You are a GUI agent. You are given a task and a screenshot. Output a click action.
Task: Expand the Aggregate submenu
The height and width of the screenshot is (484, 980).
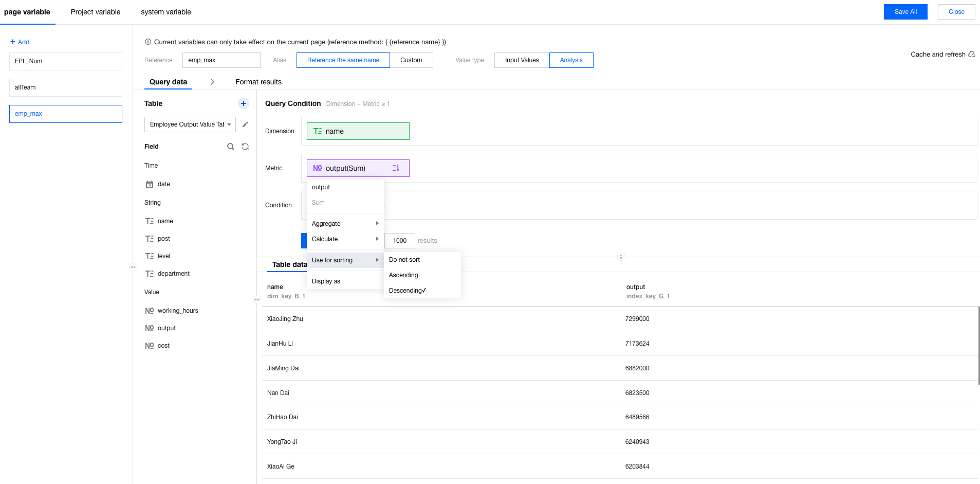345,224
